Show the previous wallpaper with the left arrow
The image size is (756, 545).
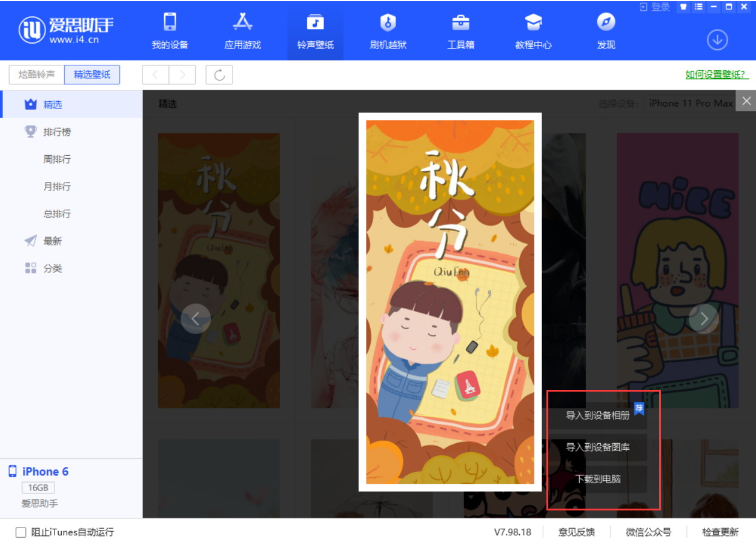tap(195, 319)
